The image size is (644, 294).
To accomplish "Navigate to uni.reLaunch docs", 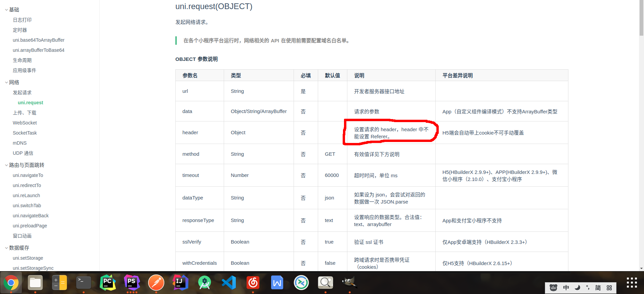I will 26,195.
